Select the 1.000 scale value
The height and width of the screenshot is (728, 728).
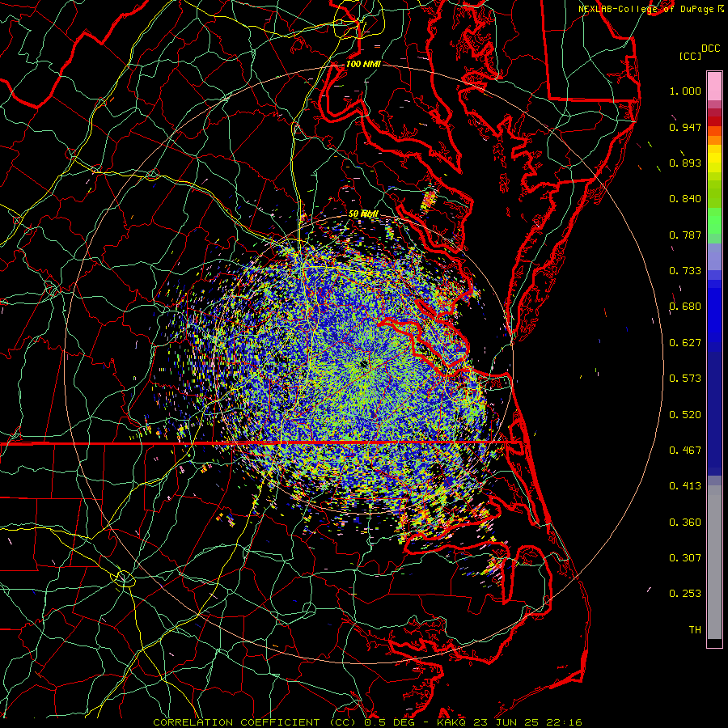pos(685,91)
